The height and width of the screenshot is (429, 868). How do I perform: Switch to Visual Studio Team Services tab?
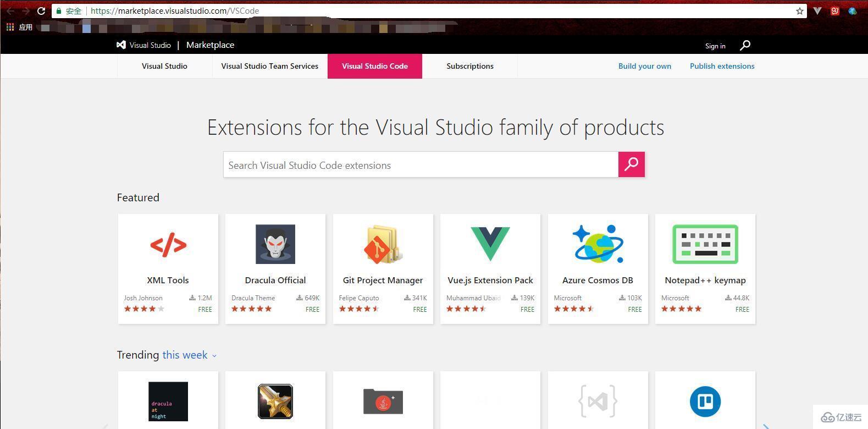point(270,66)
